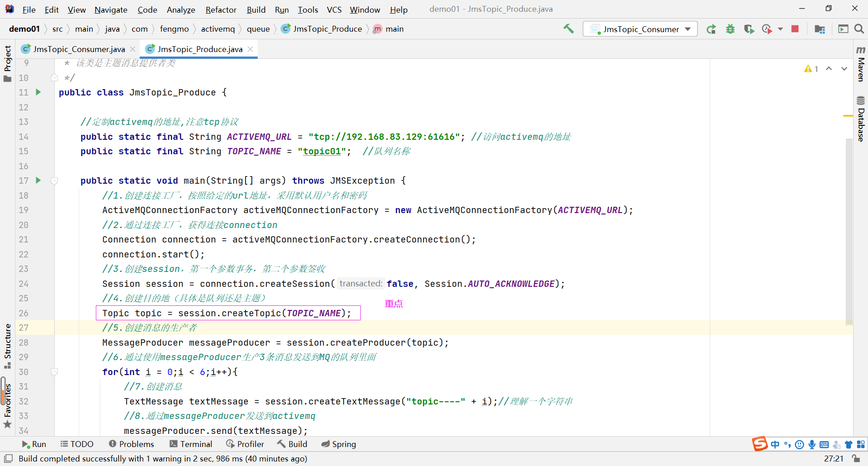Viewport: 868px width, 466px height.
Task: Click the build completed status message
Action: (x=163, y=459)
